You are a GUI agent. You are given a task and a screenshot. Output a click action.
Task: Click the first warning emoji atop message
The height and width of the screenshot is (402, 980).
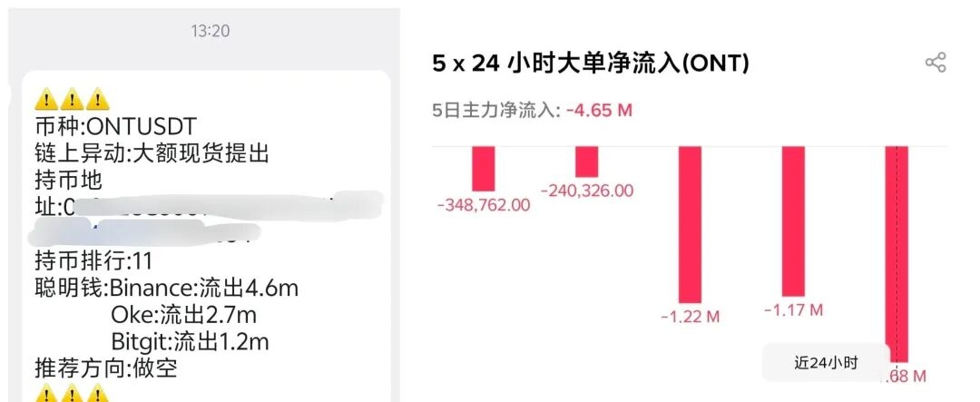[45, 99]
